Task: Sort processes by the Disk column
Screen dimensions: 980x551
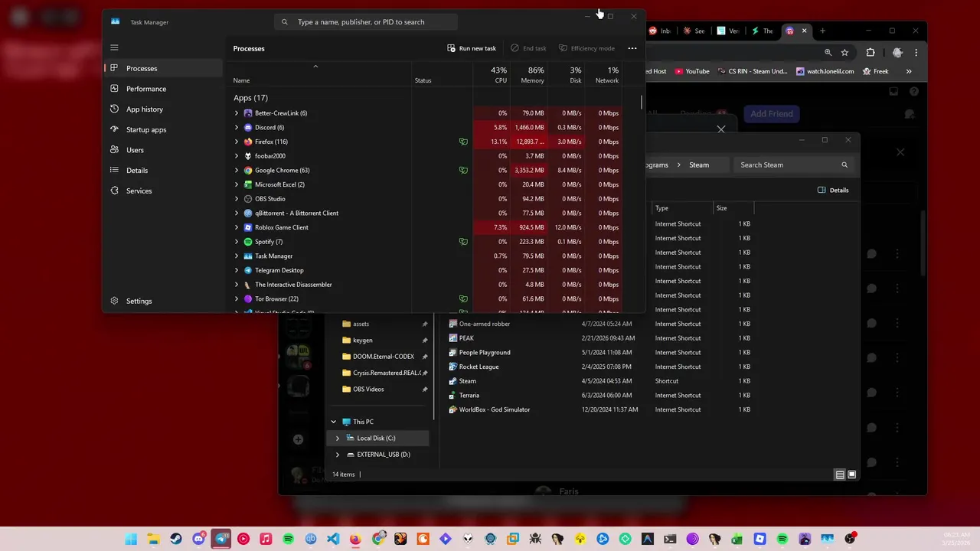Action: tap(566, 74)
